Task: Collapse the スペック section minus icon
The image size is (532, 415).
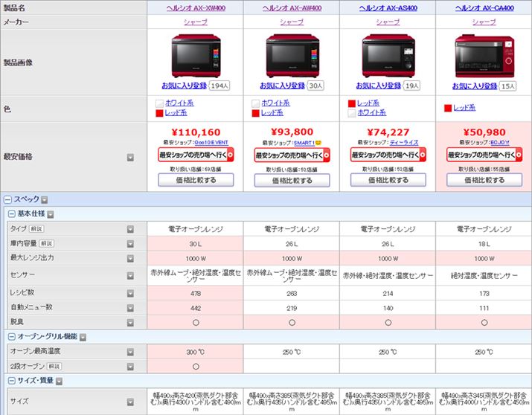Action: click(x=7, y=199)
